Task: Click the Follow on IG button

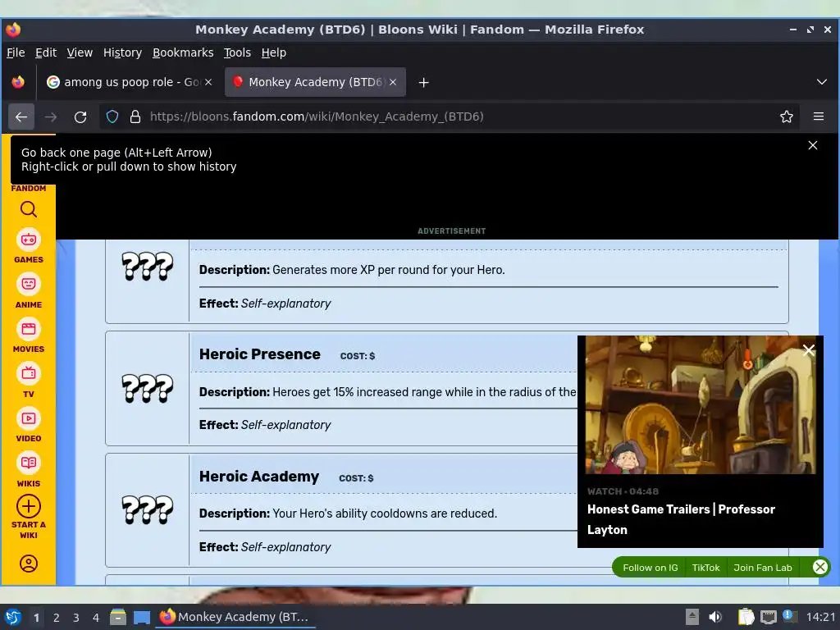Action: click(x=650, y=568)
